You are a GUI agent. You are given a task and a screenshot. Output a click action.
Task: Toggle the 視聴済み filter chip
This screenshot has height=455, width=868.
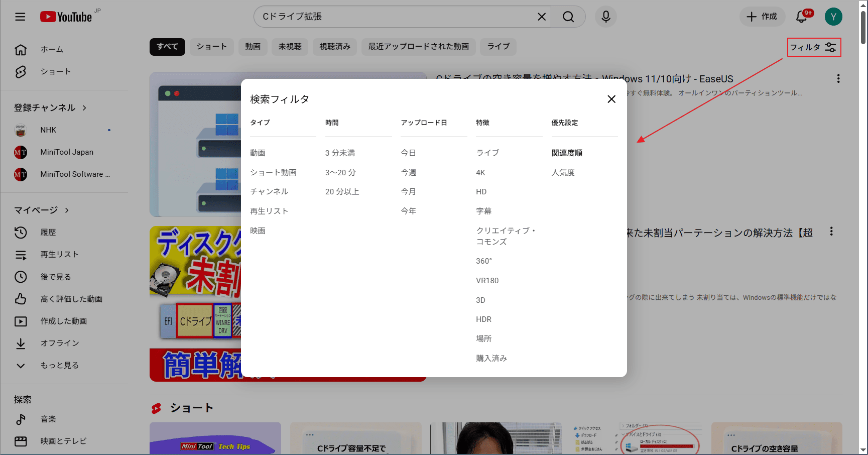coord(334,47)
